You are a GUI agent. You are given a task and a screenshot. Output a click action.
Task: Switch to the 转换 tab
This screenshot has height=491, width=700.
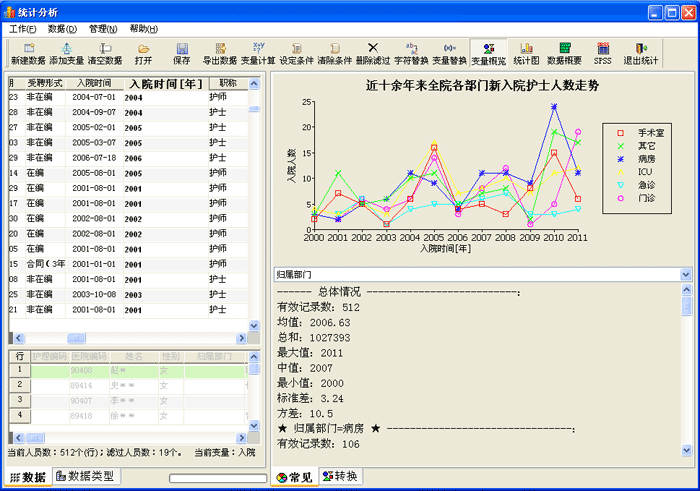coord(341,476)
